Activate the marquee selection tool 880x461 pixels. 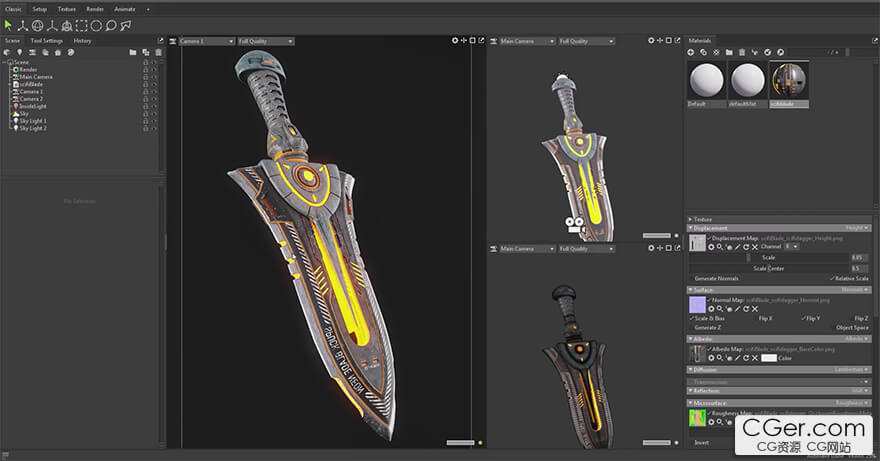click(x=81, y=25)
